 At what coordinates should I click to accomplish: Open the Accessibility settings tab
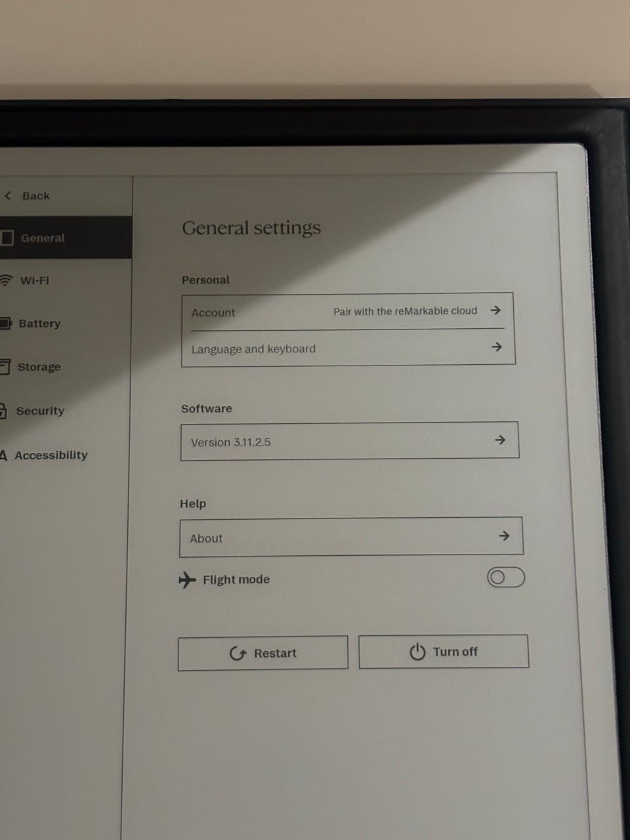(x=64, y=455)
